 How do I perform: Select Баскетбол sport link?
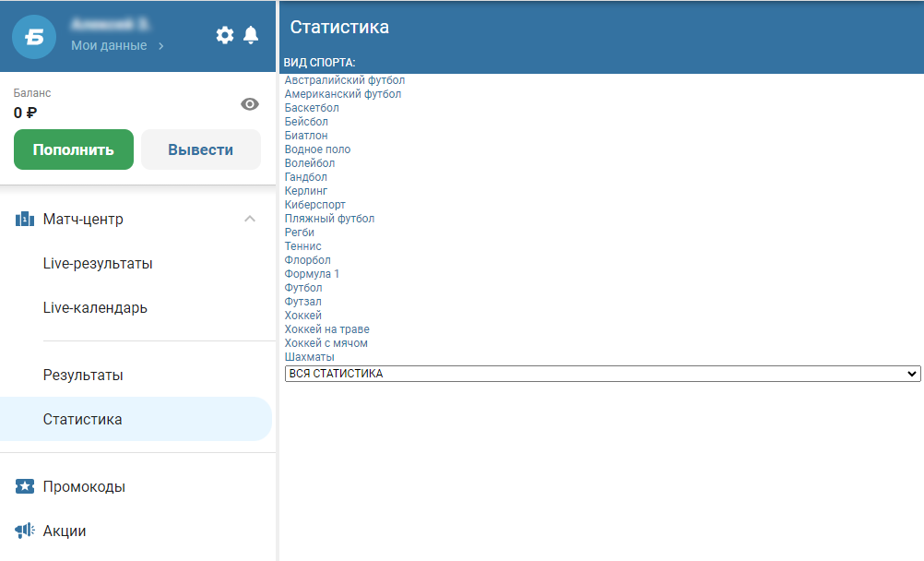(x=312, y=108)
